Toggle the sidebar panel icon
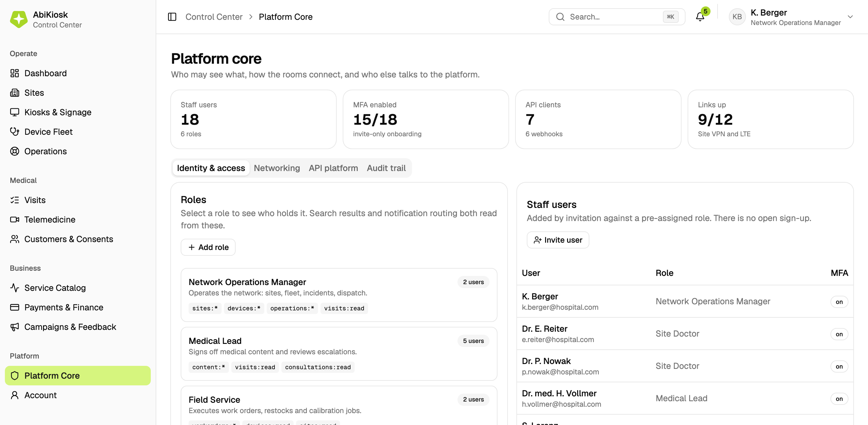Screen dimensions: 868x425 172,17
